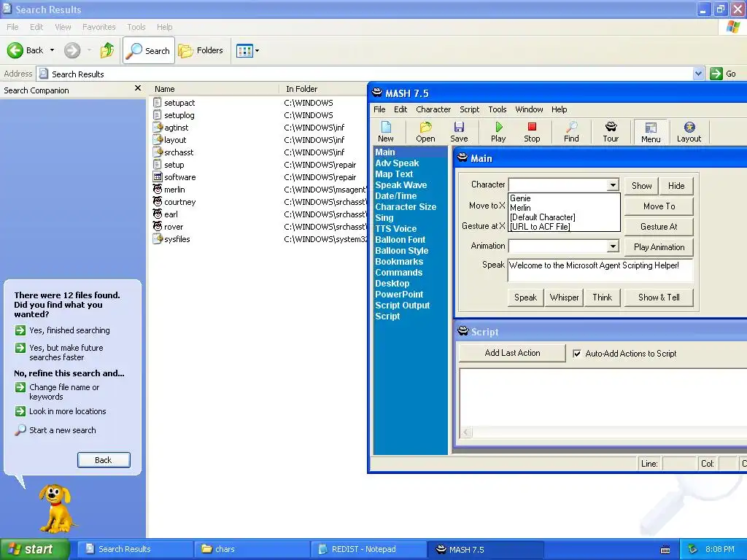Click the Show & Tell button

[x=659, y=297]
